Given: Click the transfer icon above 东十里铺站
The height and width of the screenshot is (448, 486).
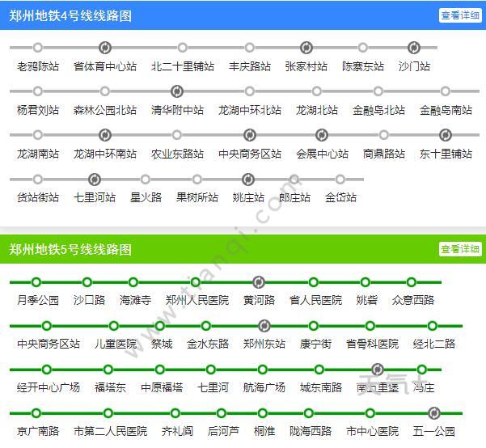Looking at the screenshot, I should pos(445,135).
